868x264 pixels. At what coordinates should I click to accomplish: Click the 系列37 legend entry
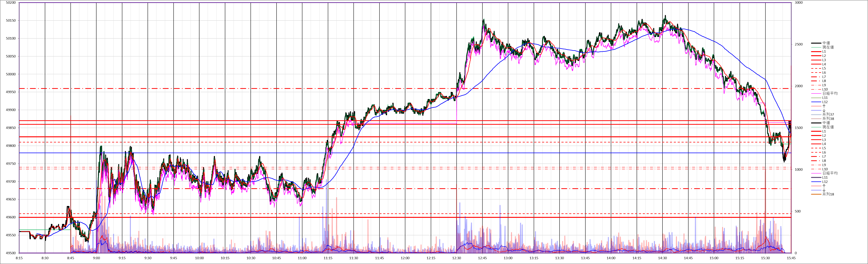point(828,114)
